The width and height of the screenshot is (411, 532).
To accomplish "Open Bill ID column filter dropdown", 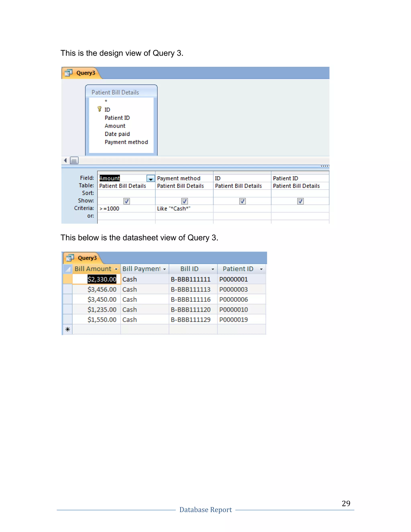I will (x=213, y=269).
